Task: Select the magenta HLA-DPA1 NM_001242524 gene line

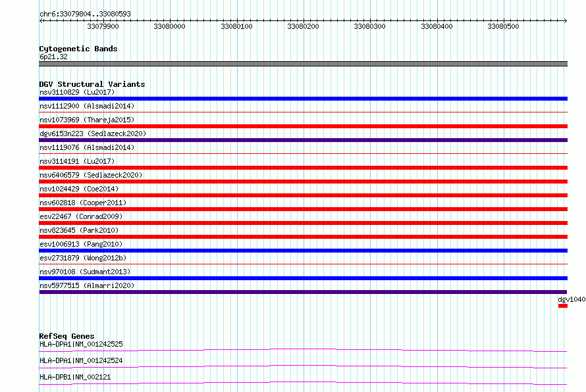Action: coord(303,366)
